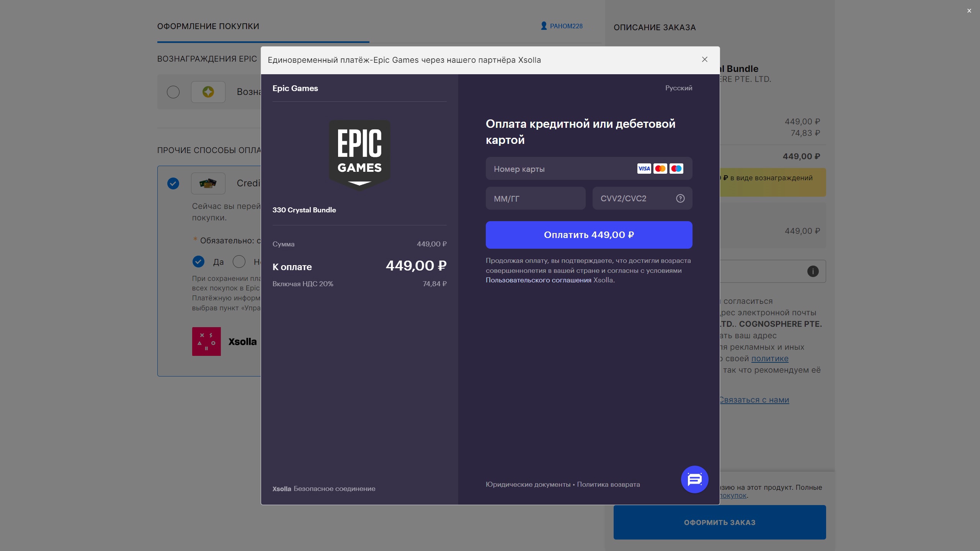Click the info icon in order summary
Image resolution: width=980 pixels, height=551 pixels.
[813, 271]
